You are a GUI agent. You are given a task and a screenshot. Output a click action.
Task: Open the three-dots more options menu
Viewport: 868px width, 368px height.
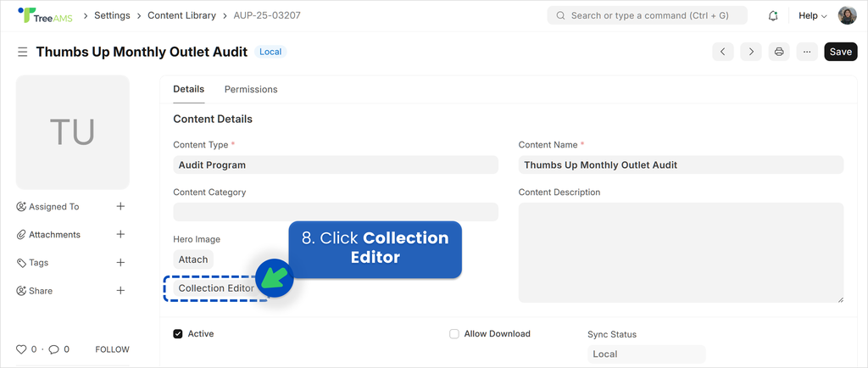(x=807, y=52)
